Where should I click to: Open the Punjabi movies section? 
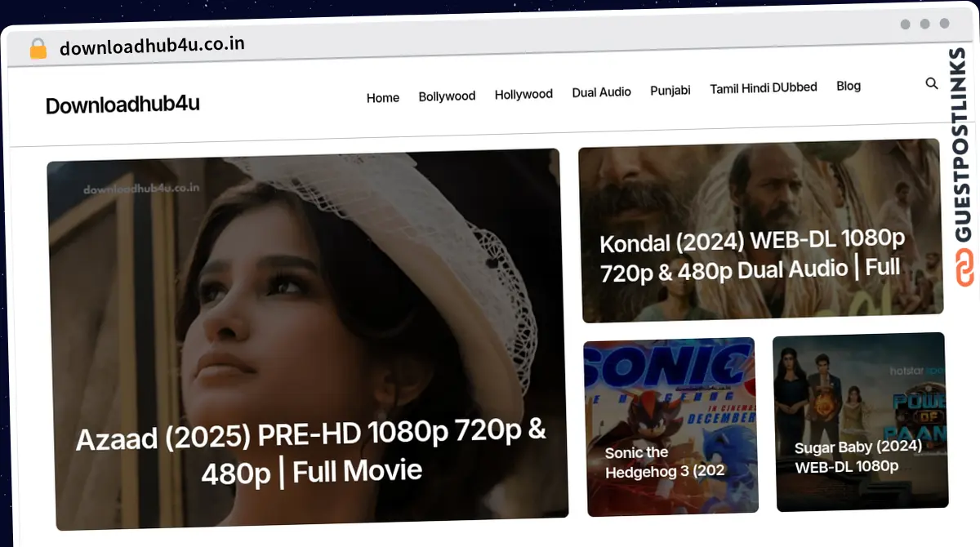point(670,91)
